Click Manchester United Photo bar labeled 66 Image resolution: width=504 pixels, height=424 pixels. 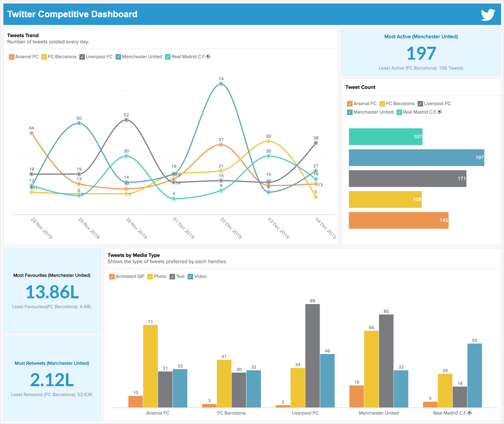point(371,369)
